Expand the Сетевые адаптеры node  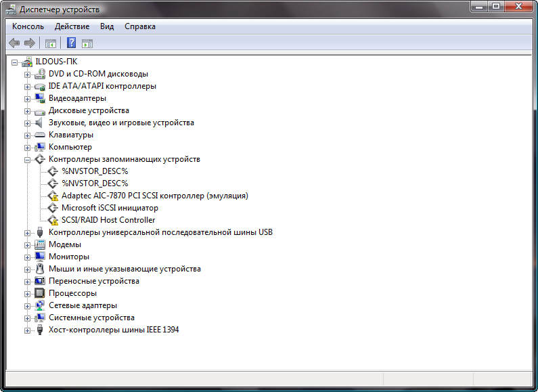(28, 305)
